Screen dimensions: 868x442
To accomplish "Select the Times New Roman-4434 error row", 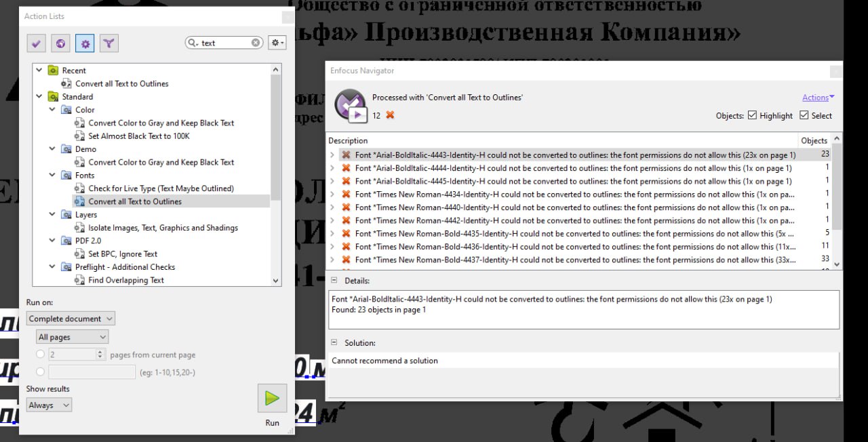I will click(x=580, y=195).
